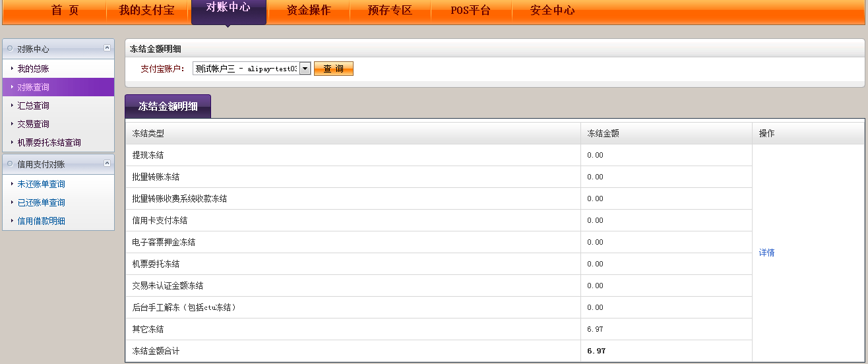Open 我的支付宝 navigation item
Screen dimensions: 868x364
coord(146,11)
